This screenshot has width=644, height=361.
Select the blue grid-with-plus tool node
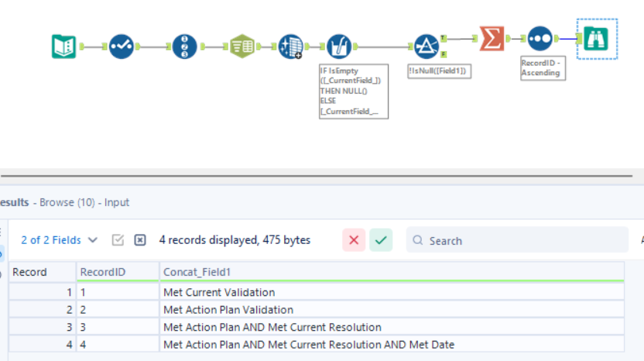(x=291, y=46)
